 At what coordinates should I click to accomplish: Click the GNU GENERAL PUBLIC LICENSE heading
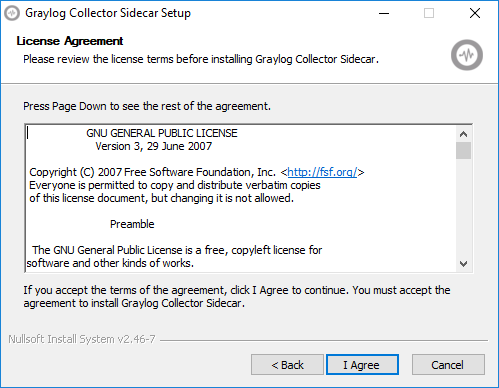pos(162,133)
